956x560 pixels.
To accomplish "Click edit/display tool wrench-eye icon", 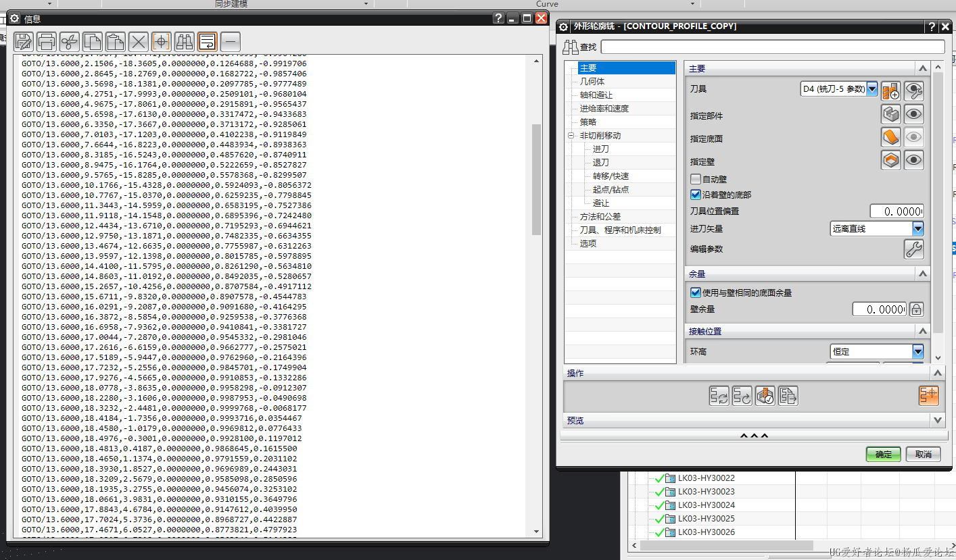I will click(914, 90).
